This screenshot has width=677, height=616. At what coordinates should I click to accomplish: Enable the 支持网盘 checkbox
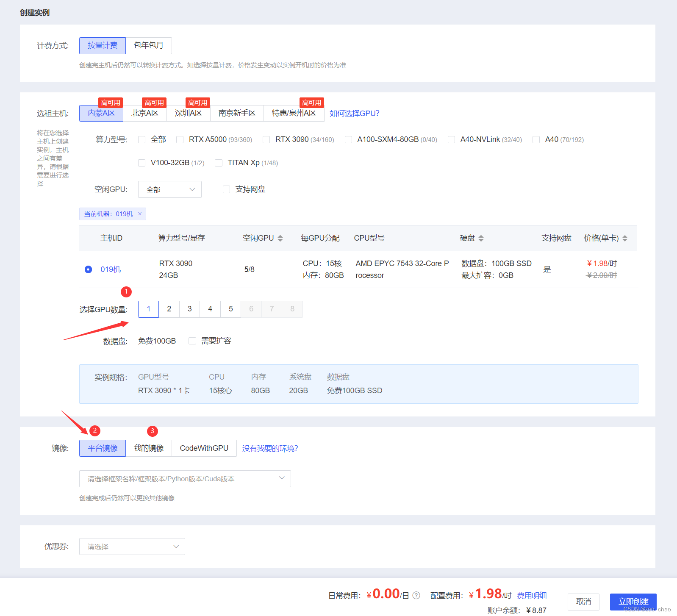[227, 189]
